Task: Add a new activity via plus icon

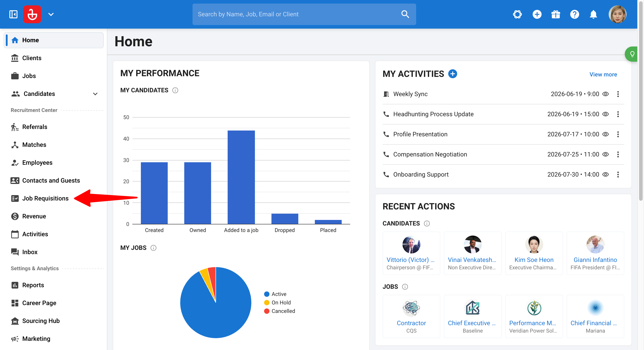Action: (x=453, y=74)
